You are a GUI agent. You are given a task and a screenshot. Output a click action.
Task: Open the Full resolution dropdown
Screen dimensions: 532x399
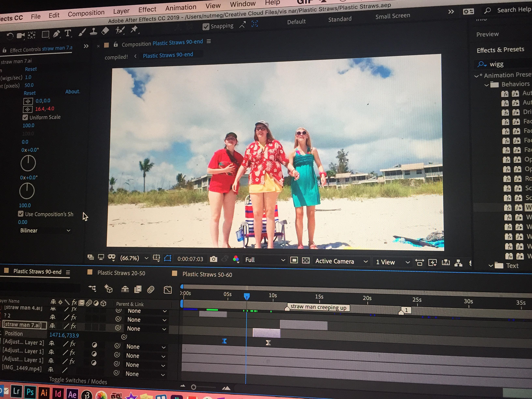pos(265,260)
